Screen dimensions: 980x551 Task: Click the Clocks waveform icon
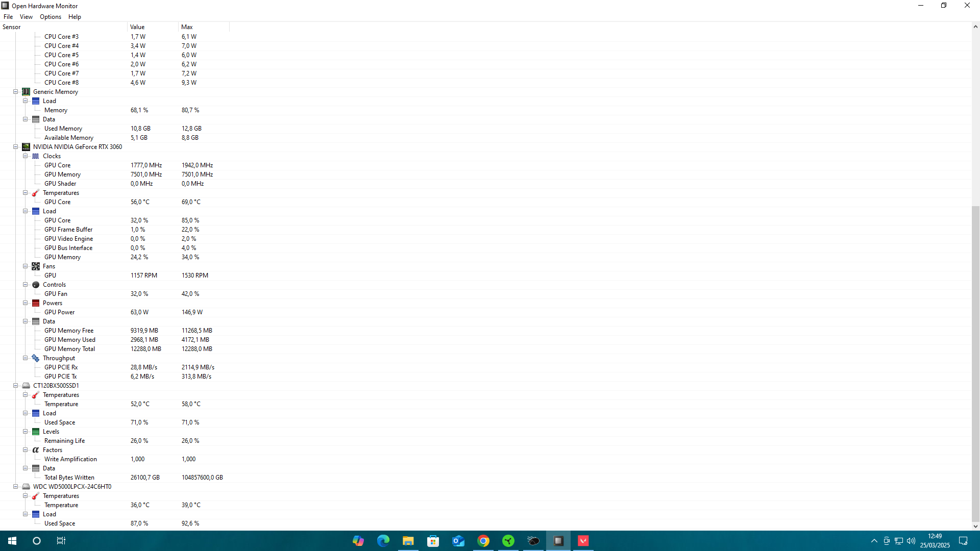[36, 156]
